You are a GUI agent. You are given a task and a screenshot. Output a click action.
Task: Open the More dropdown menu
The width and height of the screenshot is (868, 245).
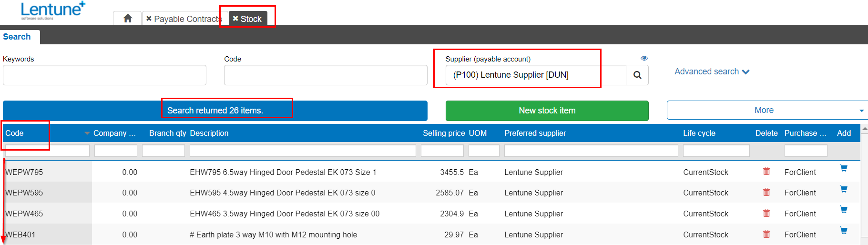coord(767,110)
